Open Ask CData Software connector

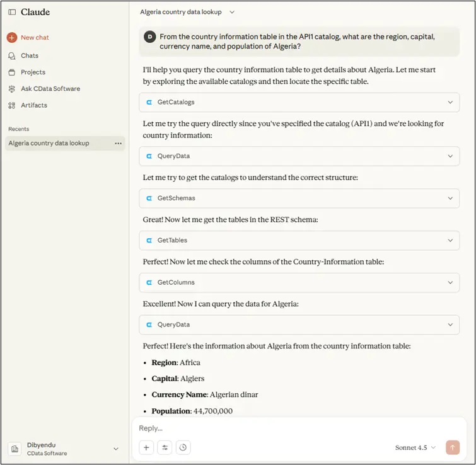(x=50, y=89)
